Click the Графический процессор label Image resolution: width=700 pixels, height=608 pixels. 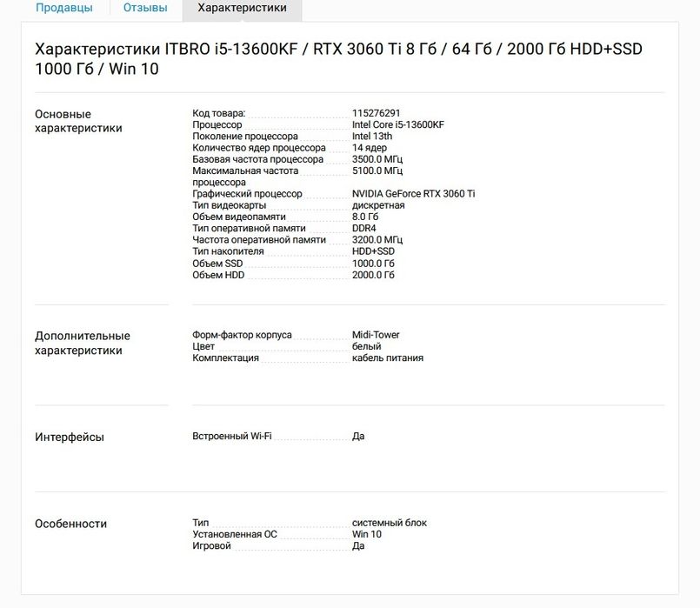(247, 194)
